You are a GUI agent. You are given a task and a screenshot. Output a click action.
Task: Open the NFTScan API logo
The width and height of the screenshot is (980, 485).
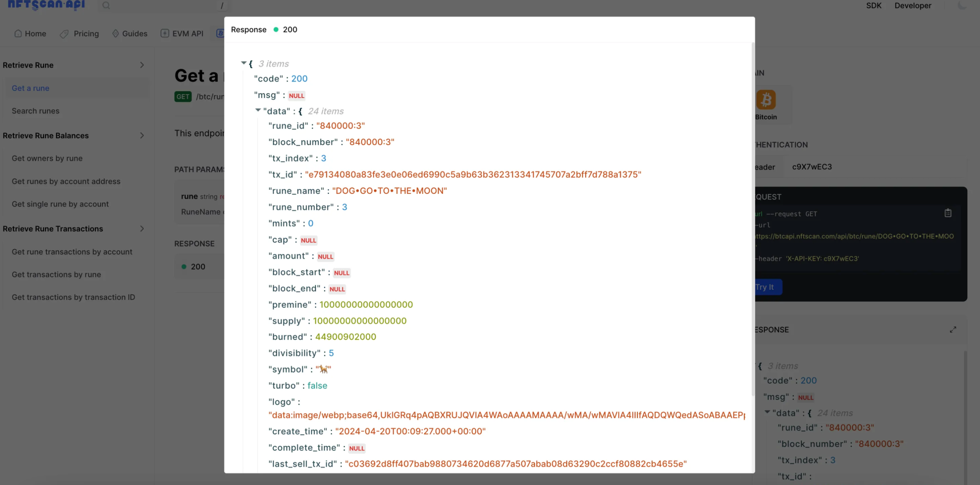point(46,5)
